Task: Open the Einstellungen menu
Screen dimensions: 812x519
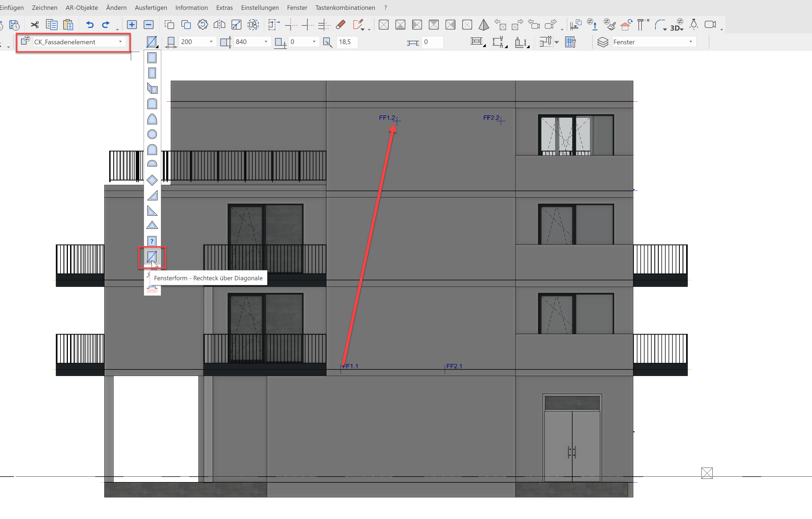Action: pyautogui.click(x=260, y=7)
